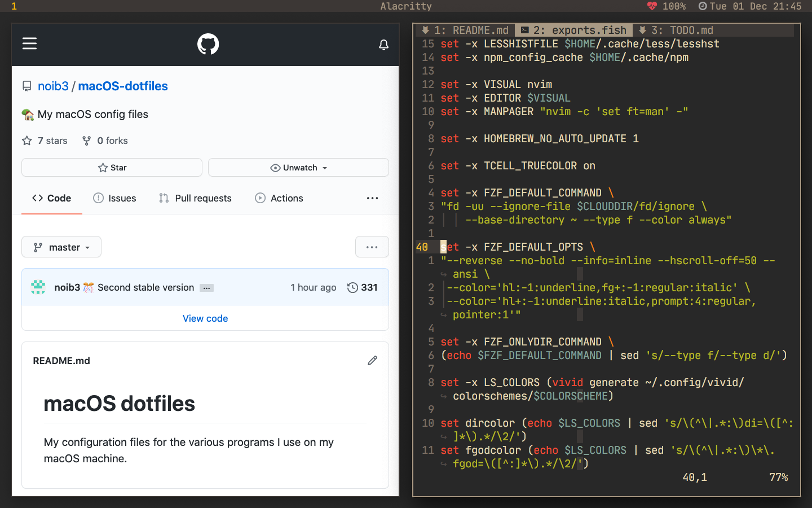Click '1 hour ago' commit timestamp

(314, 287)
